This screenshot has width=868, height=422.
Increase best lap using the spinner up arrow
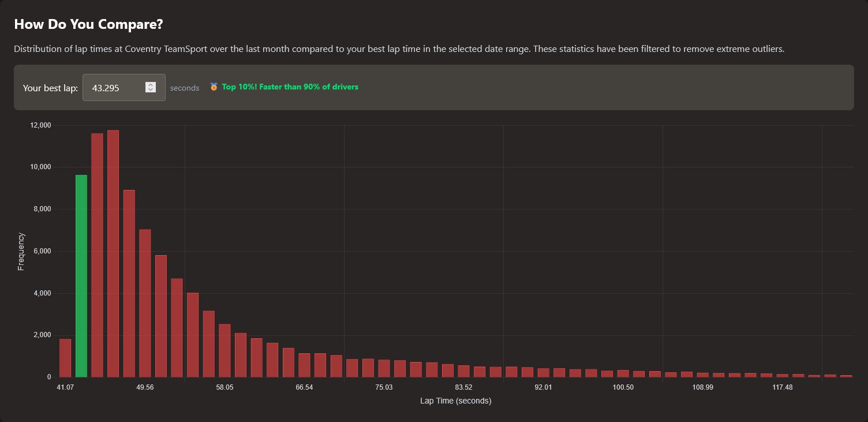[151, 85]
